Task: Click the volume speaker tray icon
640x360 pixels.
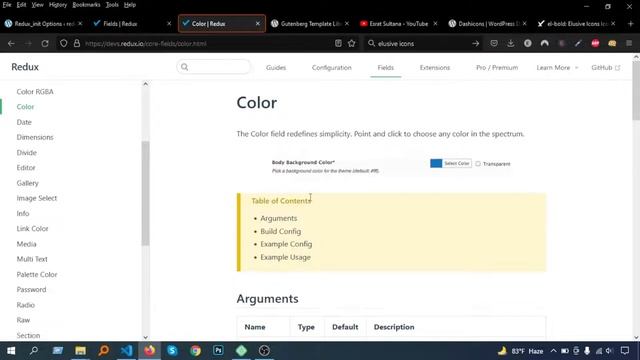Action: pos(609,351)
